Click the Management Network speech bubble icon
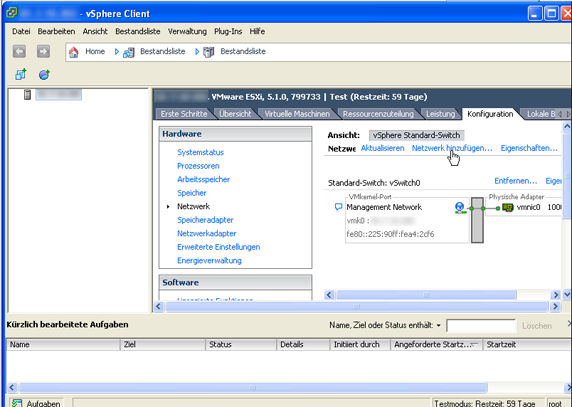The height and width of the screenshot is (407, 572). (x=338, y=207)
